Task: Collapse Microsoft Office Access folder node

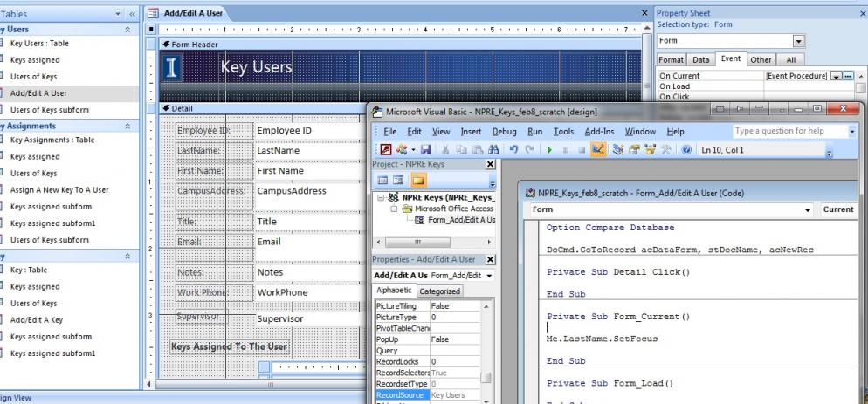Action: (394, 209)
